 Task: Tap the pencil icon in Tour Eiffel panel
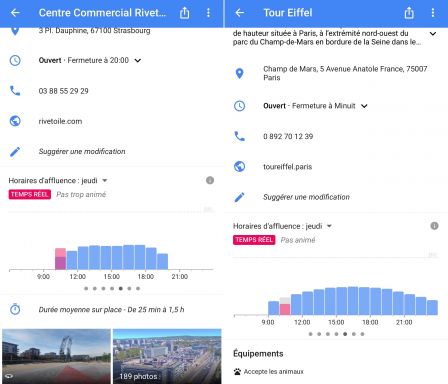coord(239,197)
